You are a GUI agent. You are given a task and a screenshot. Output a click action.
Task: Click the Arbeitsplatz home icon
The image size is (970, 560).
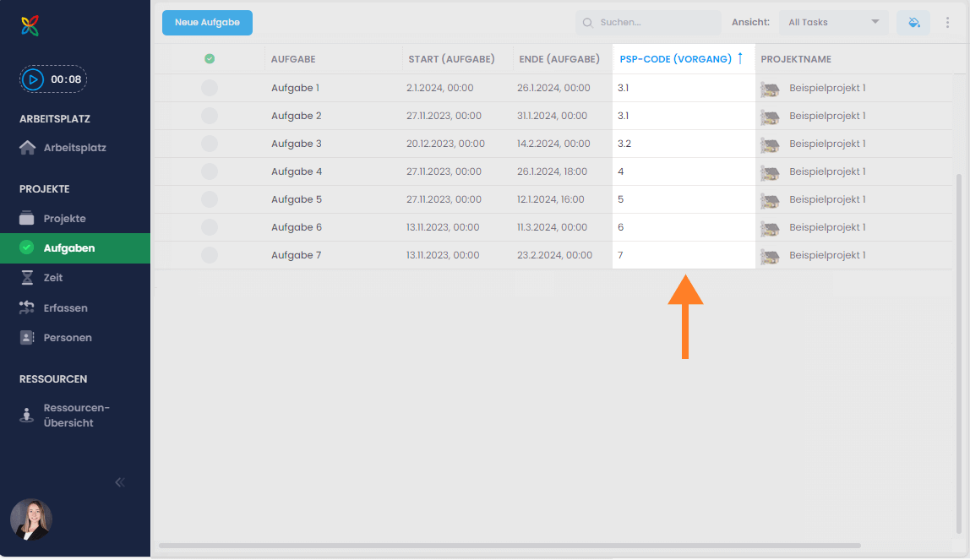27,147
